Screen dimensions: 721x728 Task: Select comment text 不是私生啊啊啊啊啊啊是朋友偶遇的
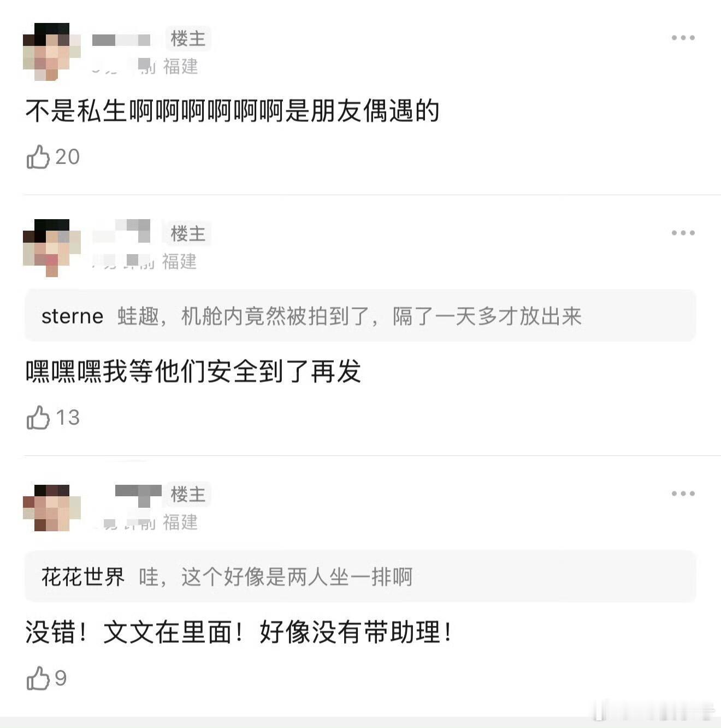(233, 111)
